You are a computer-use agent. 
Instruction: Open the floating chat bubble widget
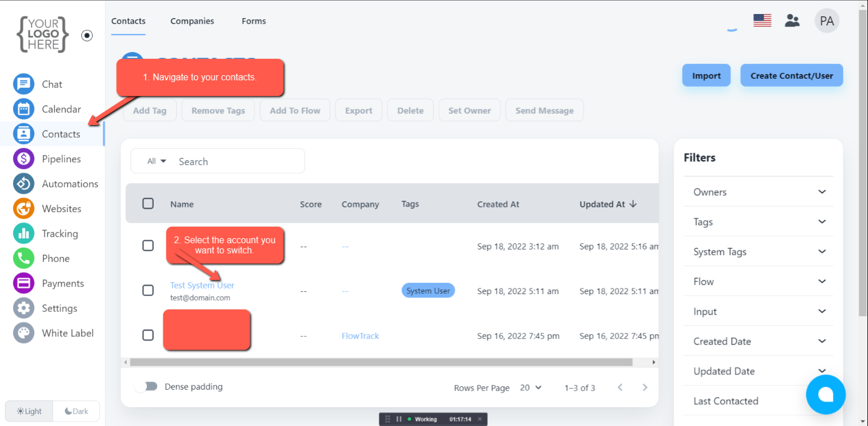[x=826, y=394]
